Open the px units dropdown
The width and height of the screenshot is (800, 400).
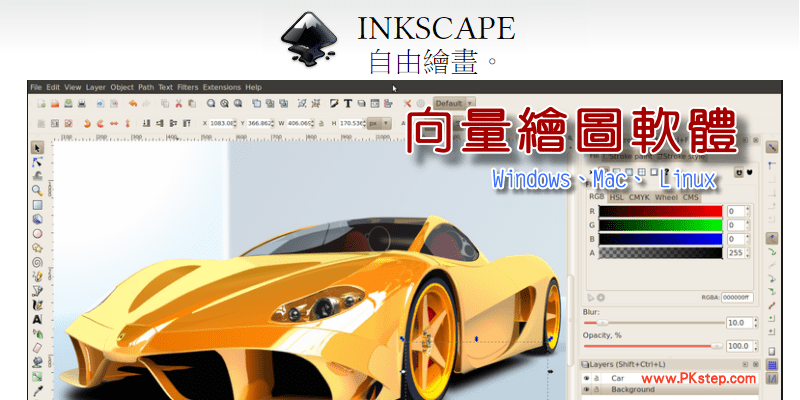[380, 123]
